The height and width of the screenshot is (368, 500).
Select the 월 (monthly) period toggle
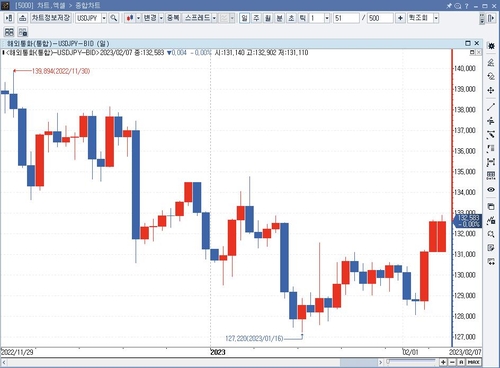[x=268, y=18]
